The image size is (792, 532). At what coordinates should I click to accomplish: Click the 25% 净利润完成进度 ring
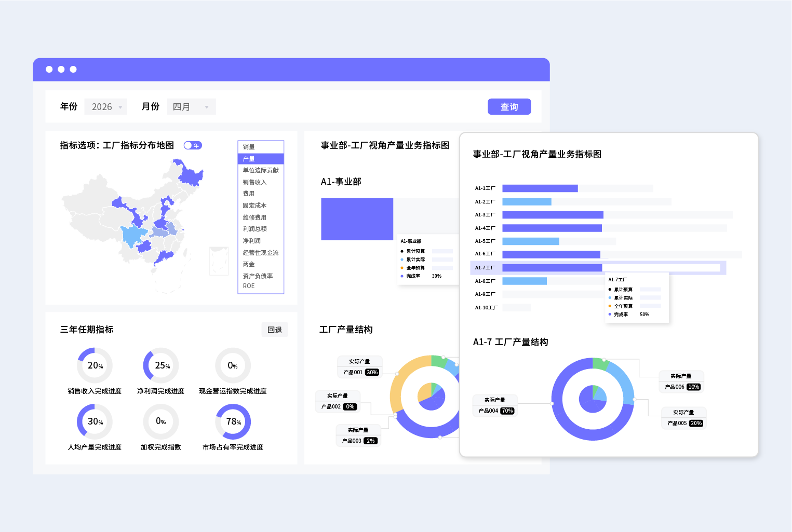click(x=161, y=365)
